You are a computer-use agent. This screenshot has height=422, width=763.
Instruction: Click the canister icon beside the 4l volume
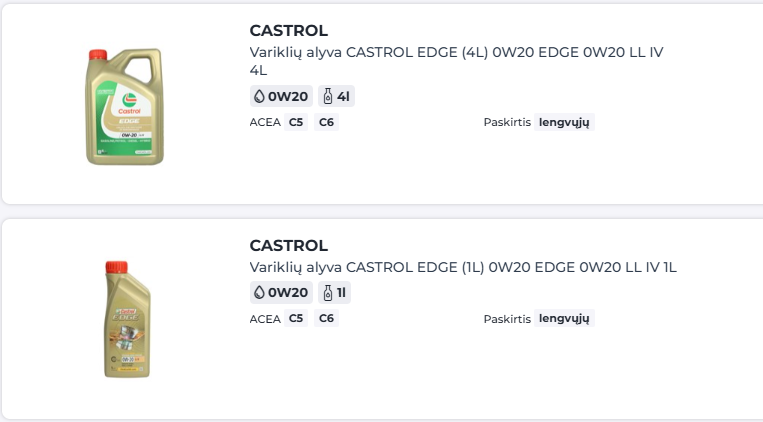[x=327, y=97]
